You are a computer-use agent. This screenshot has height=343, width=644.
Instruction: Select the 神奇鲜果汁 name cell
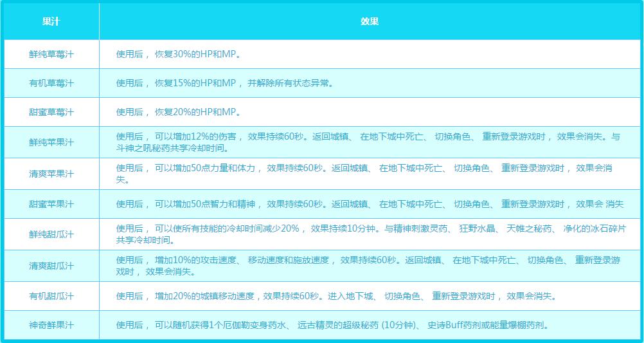(51, 326)
